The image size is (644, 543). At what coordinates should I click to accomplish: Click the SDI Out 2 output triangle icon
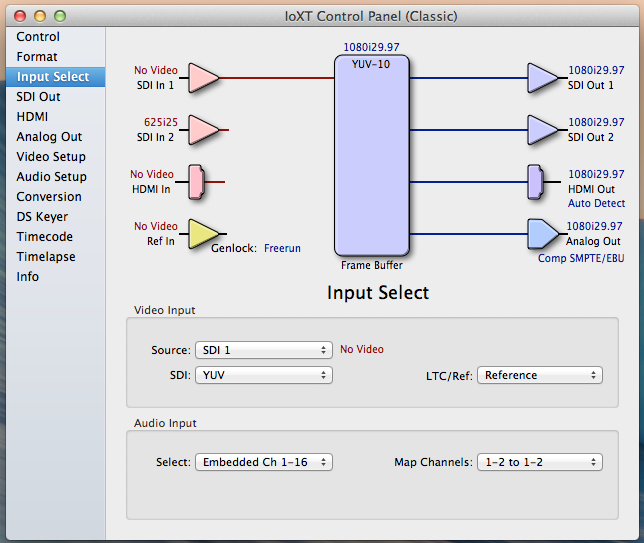click(542, 129)
